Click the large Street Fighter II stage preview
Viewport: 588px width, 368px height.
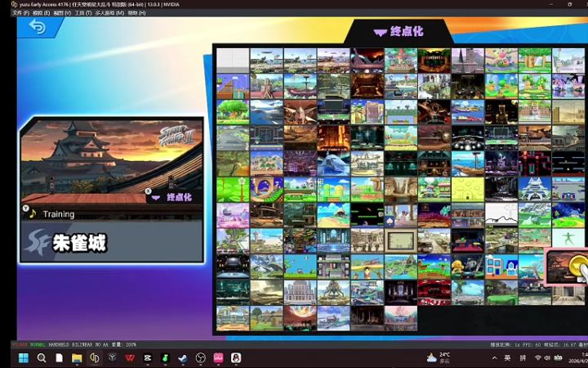(x=112, y=161)
